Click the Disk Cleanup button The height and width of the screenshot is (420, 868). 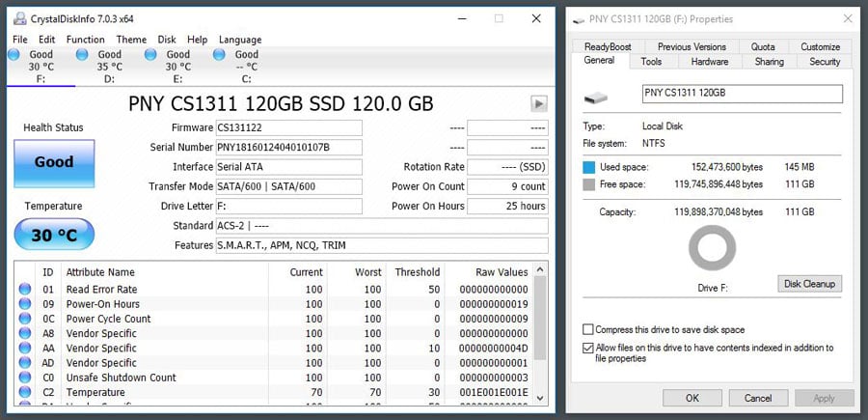click(x=809, y=284)
